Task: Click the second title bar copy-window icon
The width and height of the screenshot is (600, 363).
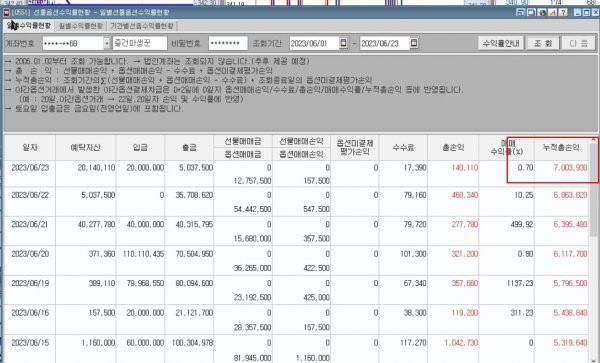Action: click(x=531, y=12)
